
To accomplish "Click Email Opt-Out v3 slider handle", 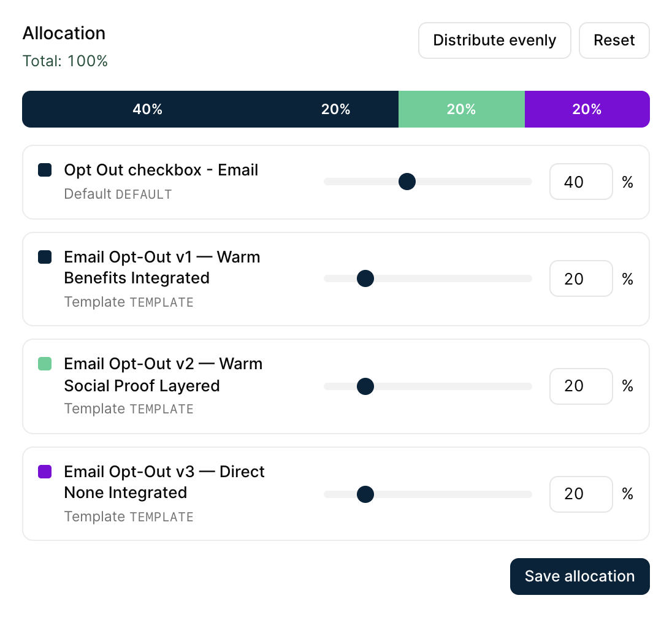I will tap(365, 494).
